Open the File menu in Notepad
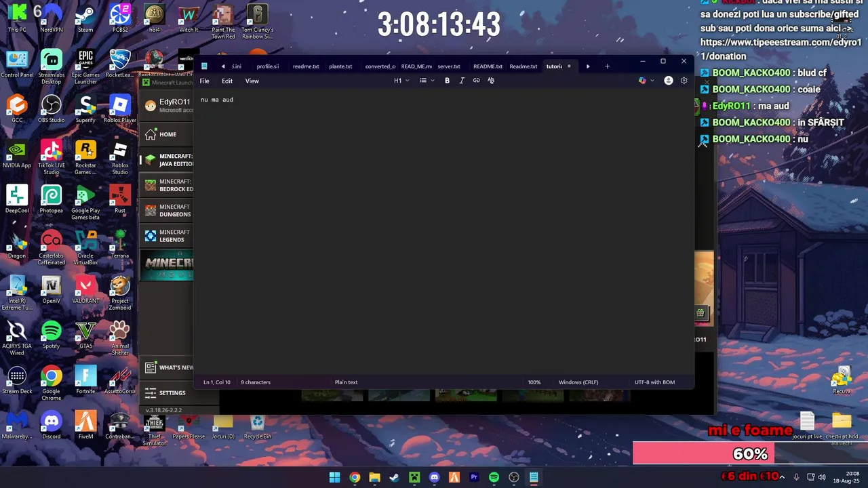Viewport: 868px width, 488px height. (x=204, y=81)
